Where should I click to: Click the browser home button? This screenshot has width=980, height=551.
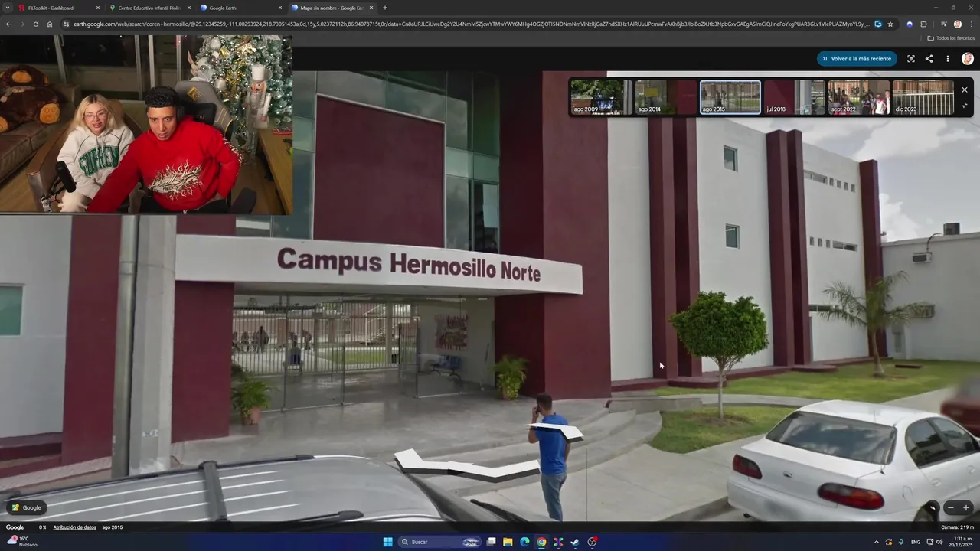tap(50, 24)
